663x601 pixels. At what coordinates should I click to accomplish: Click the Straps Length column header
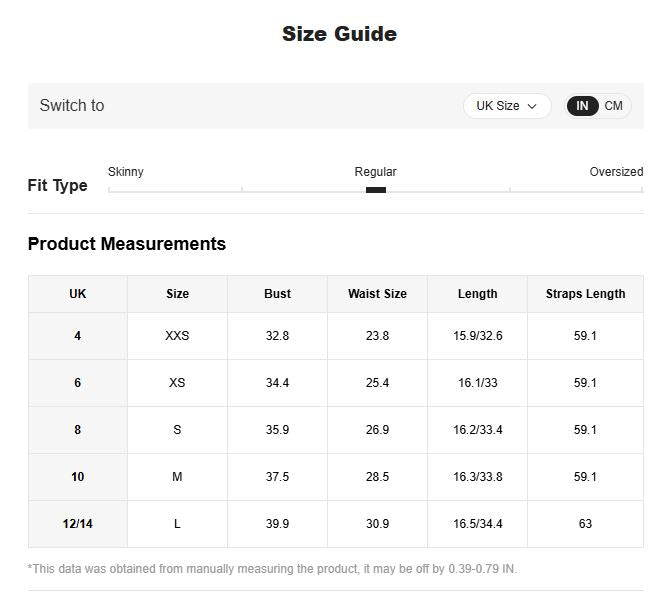coord(585,294)
